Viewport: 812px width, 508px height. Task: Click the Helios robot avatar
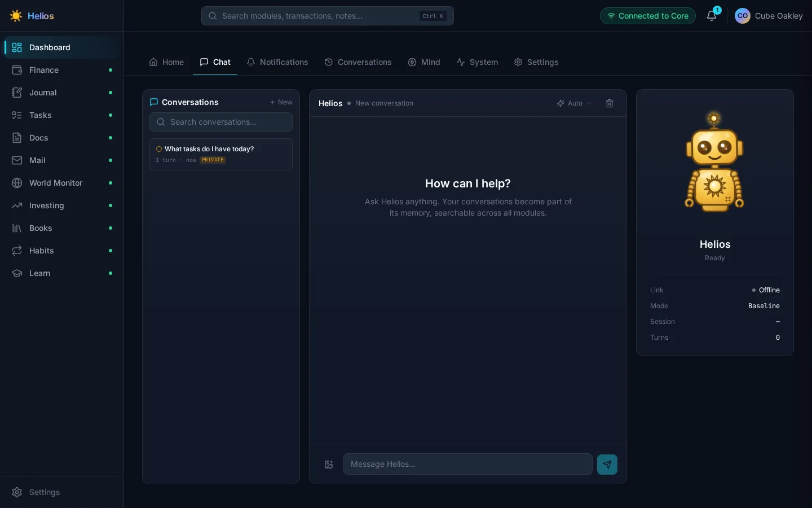click(x=714, y=162)
